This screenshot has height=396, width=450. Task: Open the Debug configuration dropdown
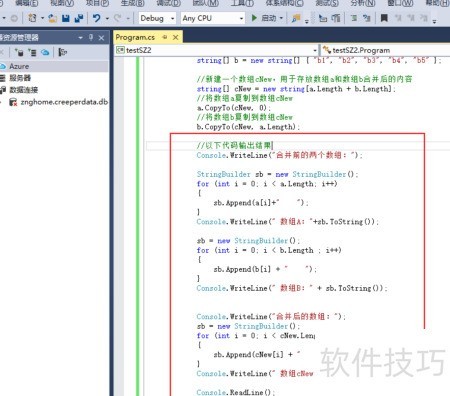157,18
